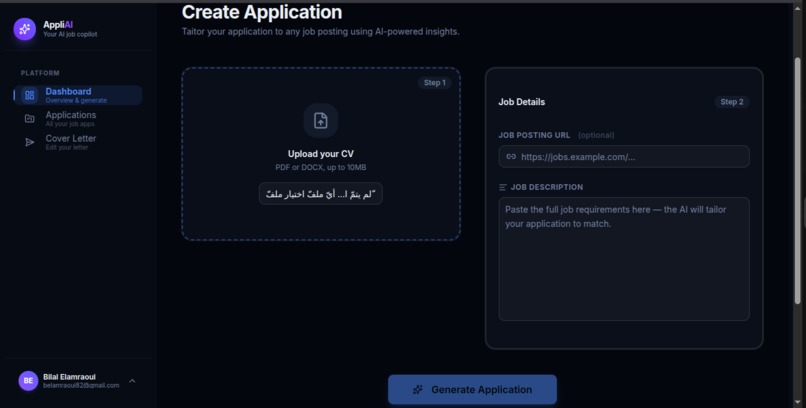The width and height of the screenshot is (806, 408).
Task: Click the Tailor your application subtitle
Action: point(321,32)
